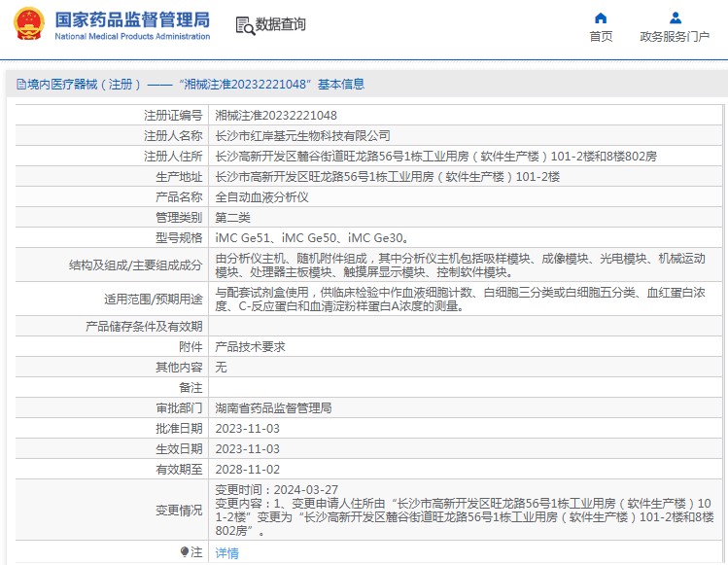Click the expiry date 2028-11-02
This screenshot has height=565, width=728.
coord(247,469)
